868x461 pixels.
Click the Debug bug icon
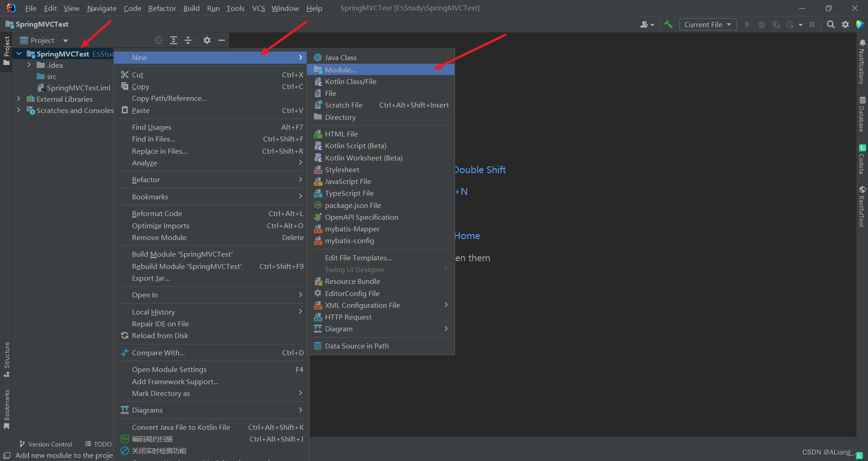pos(762,24)
